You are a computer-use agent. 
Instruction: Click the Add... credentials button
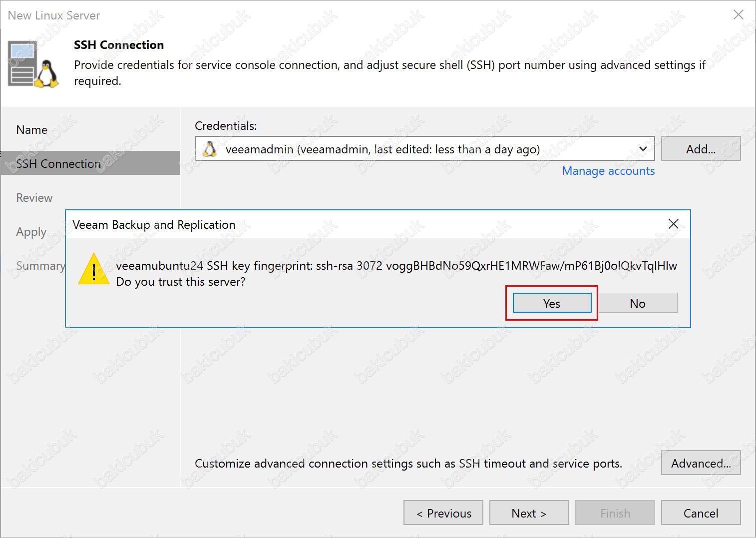tap(701, 149)
